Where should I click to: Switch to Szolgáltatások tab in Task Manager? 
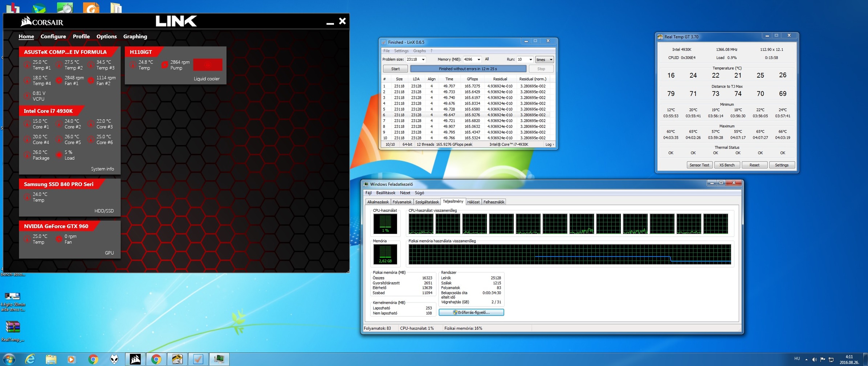pyautogui.click(x=427, y=202)
